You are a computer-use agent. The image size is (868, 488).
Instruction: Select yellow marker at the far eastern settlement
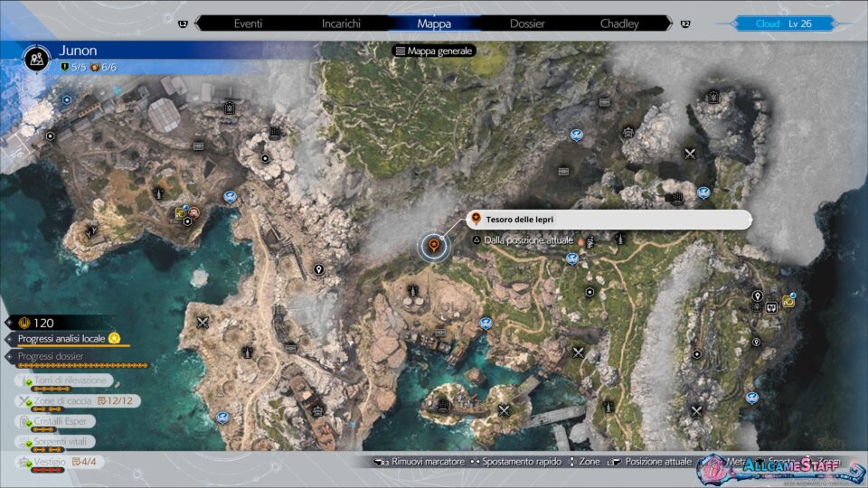pos(788,301)
